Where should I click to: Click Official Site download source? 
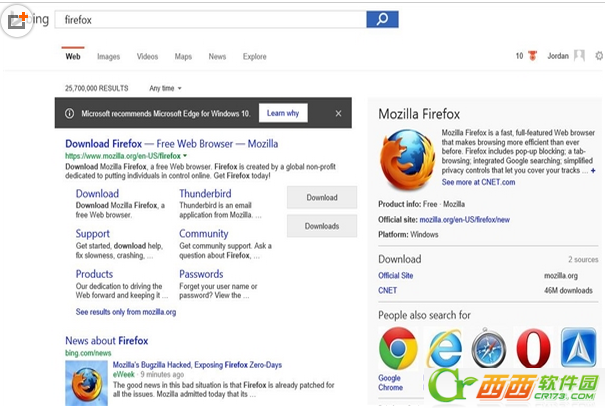395,275
